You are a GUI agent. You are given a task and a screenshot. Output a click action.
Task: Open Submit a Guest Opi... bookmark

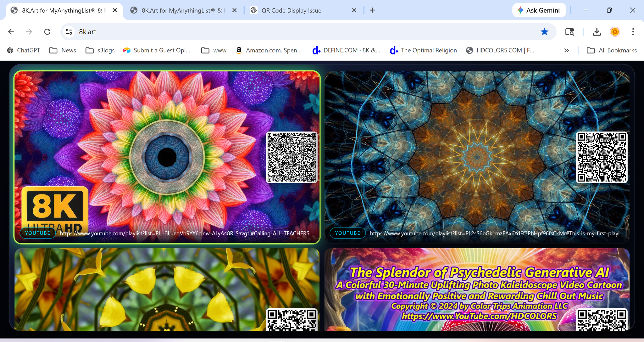tap(157, 50)
